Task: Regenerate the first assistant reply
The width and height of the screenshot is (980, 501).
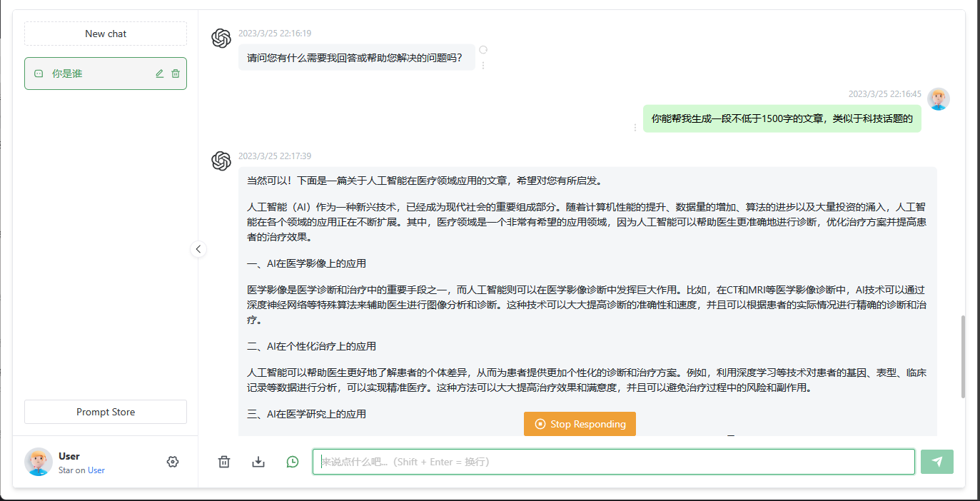Action: [x=483, y=50]
